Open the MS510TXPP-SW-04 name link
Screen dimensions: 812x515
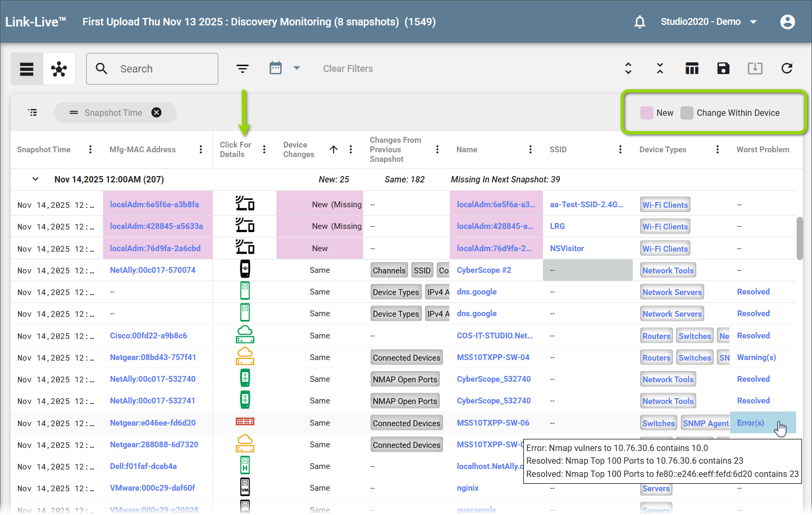coord(493,357)
